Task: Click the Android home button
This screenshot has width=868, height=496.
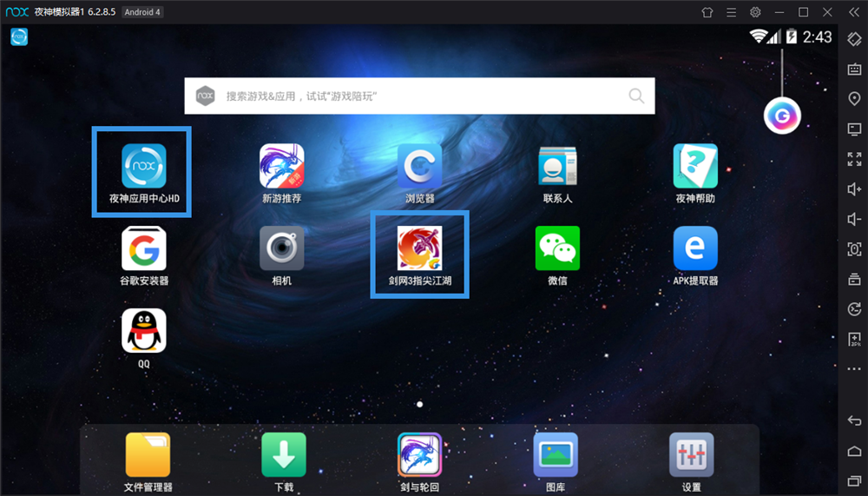Action: click(854, 451)
